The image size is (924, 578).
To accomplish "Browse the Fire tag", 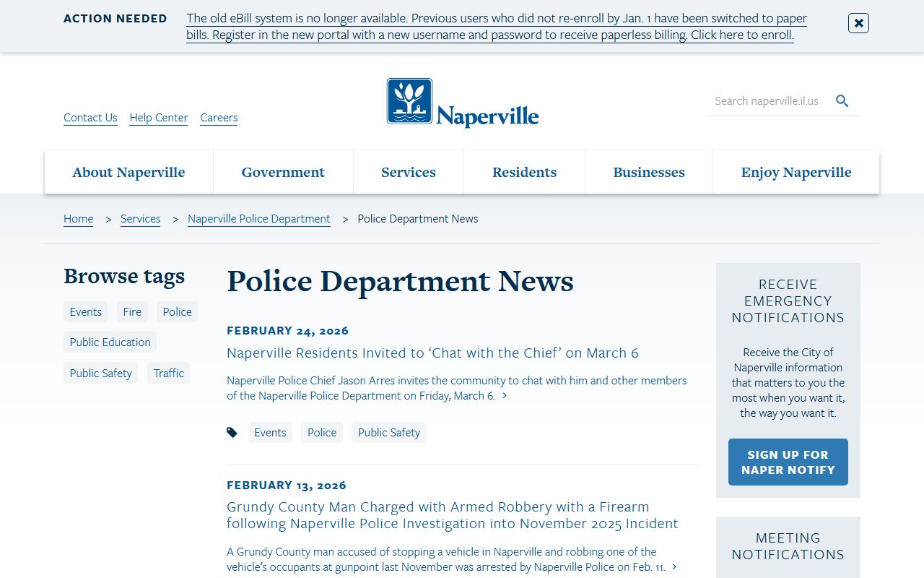I will tap(132, 312).
